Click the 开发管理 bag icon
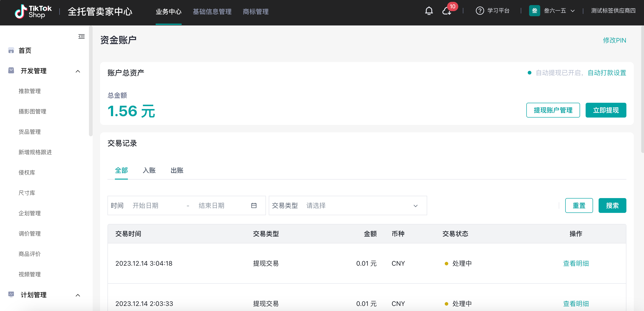The width and height of the screenshot is (644, 311). (11, 70)
